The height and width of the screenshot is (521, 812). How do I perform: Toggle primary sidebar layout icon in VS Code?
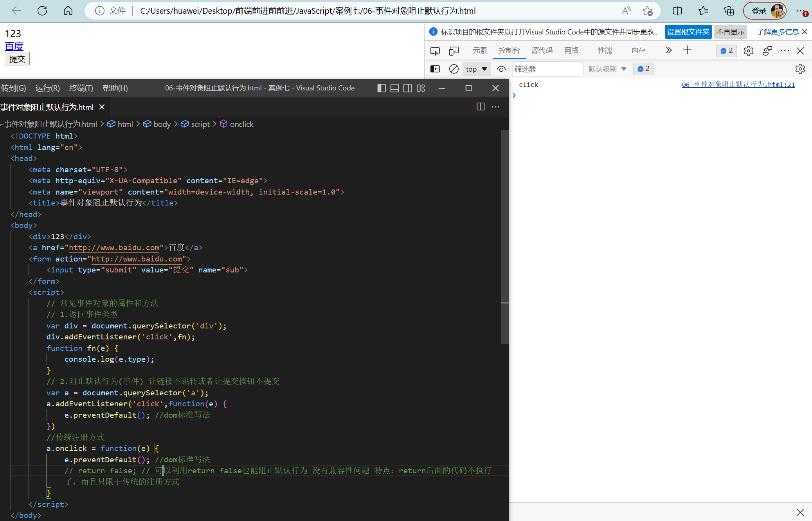click(382, 88)
